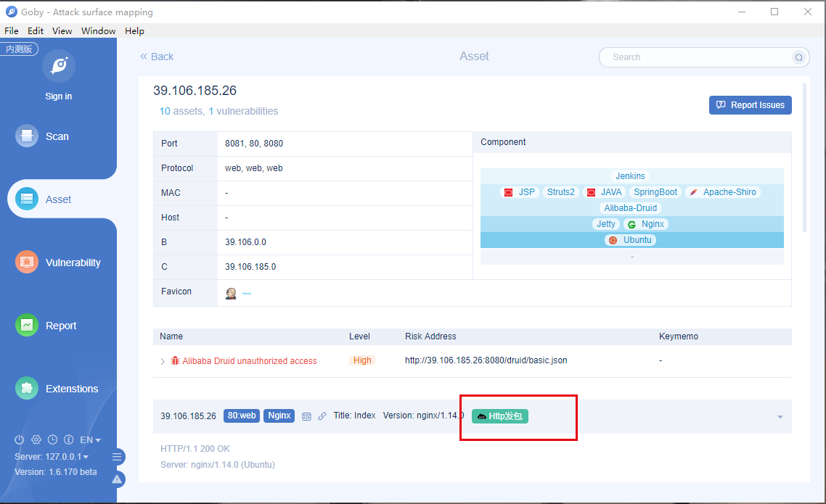Click the hamburger task list icon
Screen dimensions: 826x504
tap(118, 457)
